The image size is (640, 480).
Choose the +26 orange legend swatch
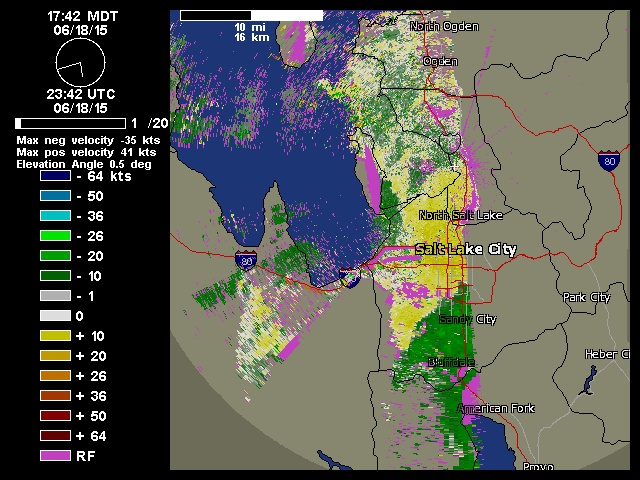[x=56, y=376]
